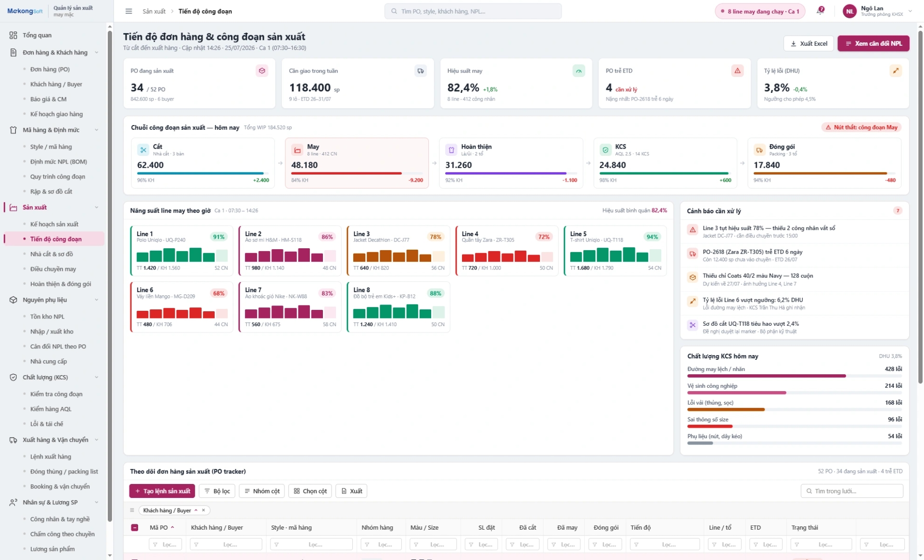This screenshot has height=560, width=924.
Task: Toggle the hamburger sidebar menu icon
Action: point(128,11)
